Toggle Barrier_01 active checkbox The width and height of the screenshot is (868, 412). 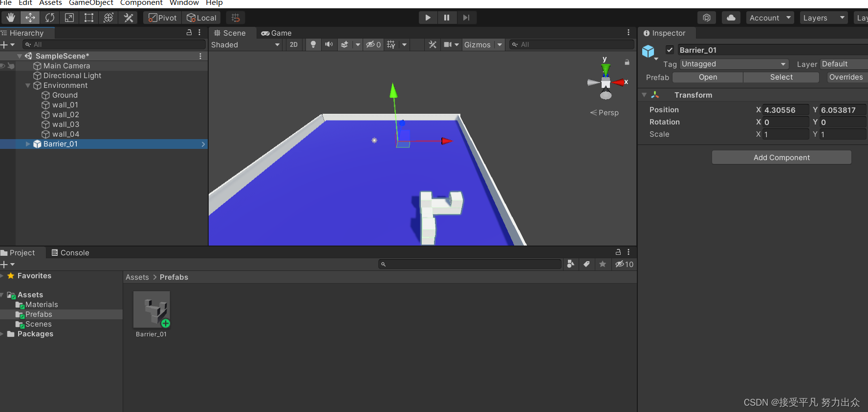click(670, 50)
